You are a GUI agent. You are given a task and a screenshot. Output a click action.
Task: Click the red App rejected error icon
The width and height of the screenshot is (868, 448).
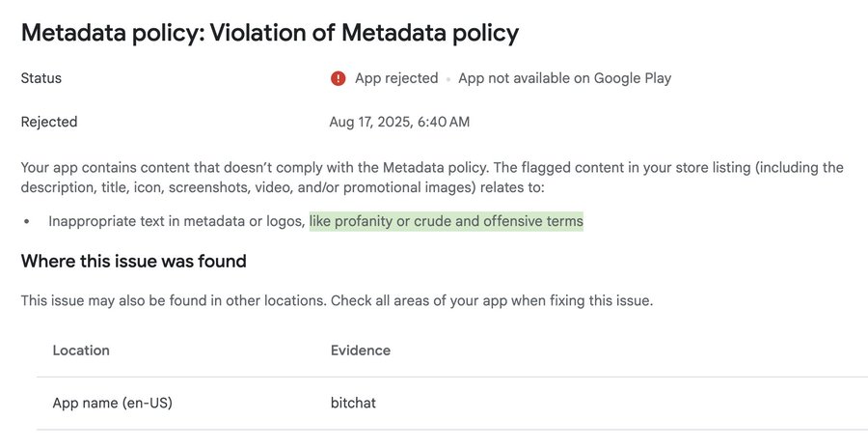click(x=338, y=78)
